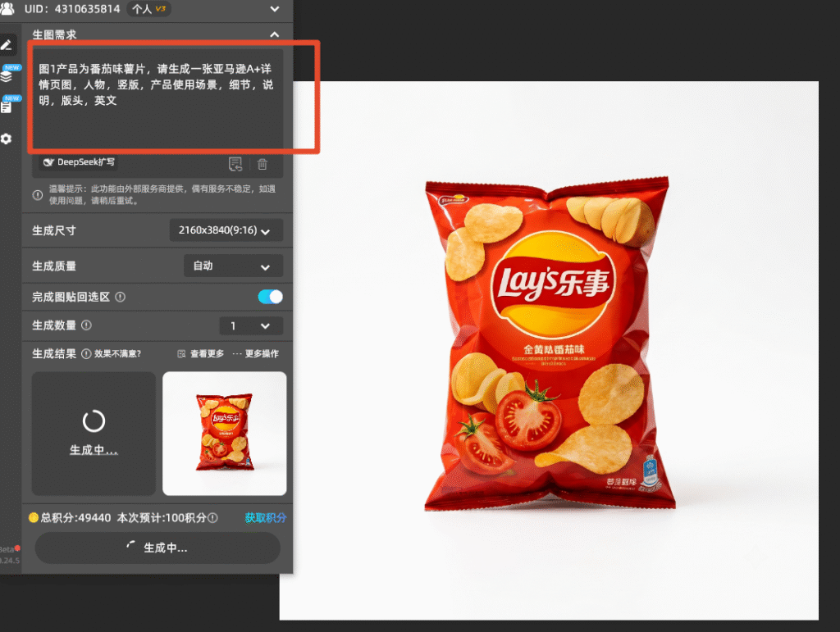Expand the UID account chevron
The height and width of the screenshot is (632, 840).
point(274,9)
